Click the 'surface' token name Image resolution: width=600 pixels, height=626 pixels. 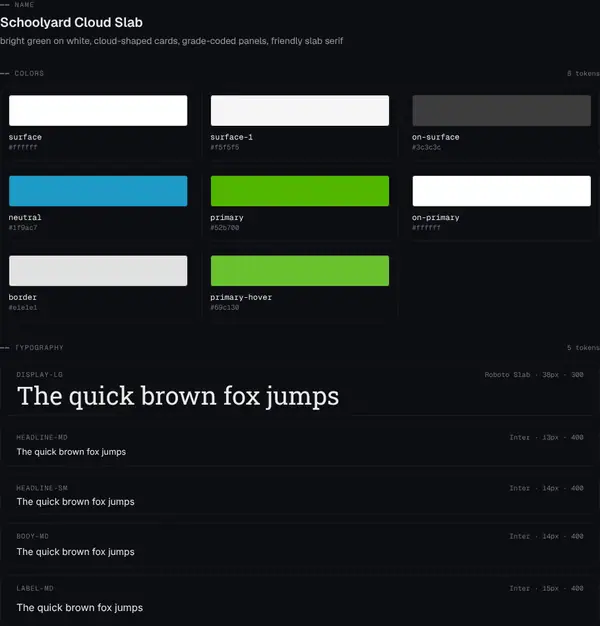tap(25, 137)
